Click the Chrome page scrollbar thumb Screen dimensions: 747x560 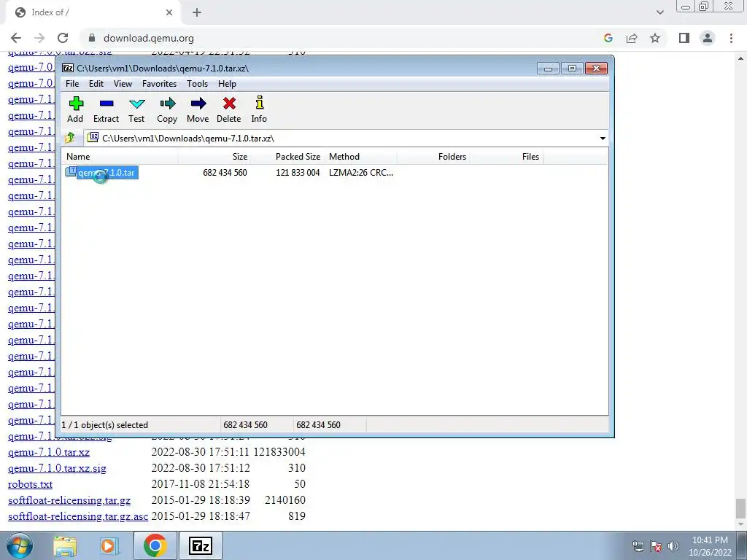pos(740,508)
